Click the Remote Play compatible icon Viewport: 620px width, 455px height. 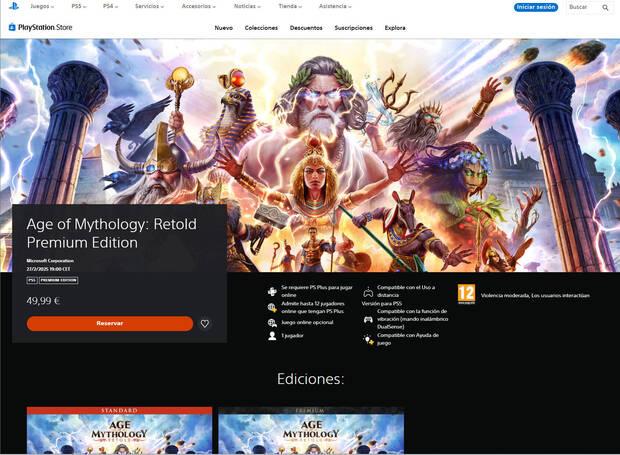coord(368,292)
